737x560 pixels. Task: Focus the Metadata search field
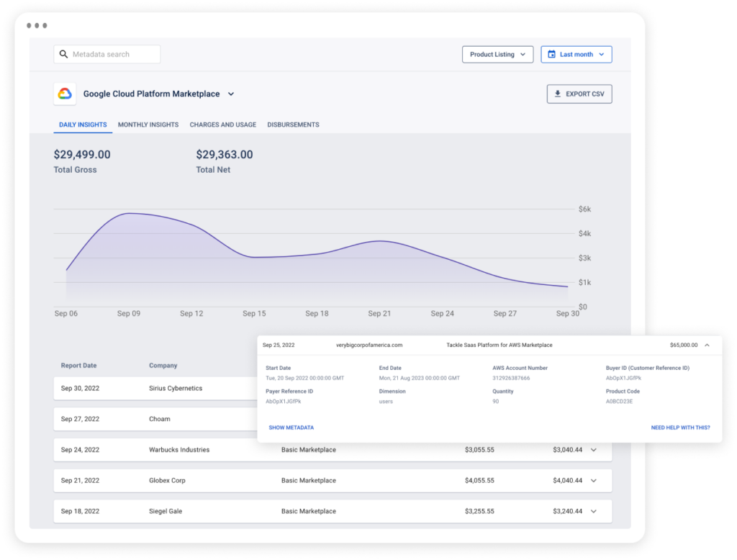(107, 54)
